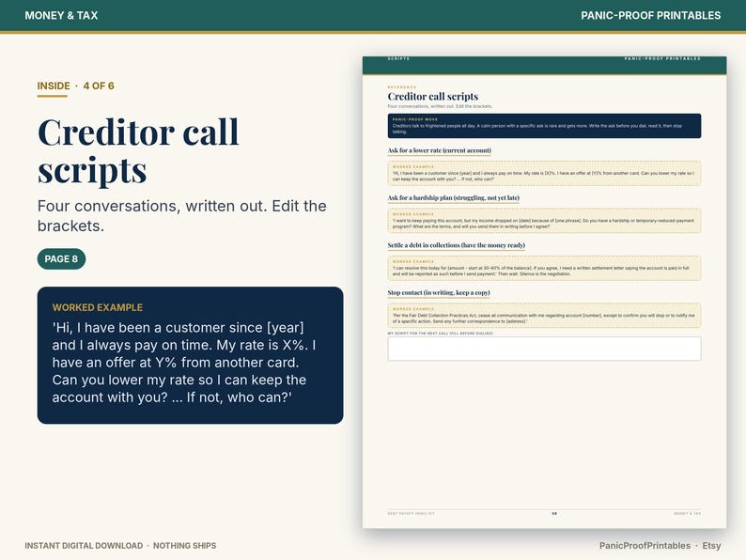
Task: Click 'Ask for a hardship plan' heading
Action: point(454,198)
